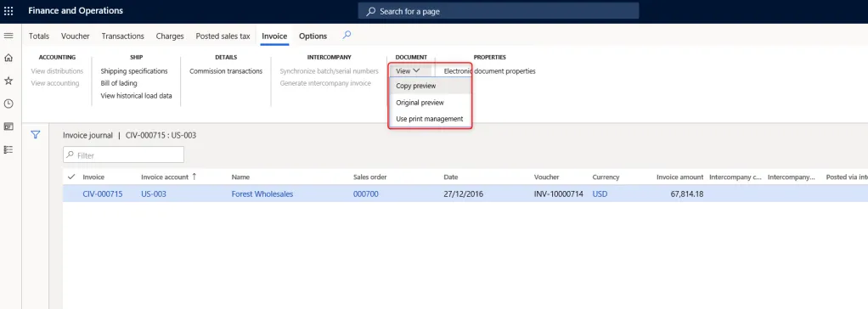Image resolution: width=868 pixels, height=309 pixels.
Task: Focus the Search for a page box
Action: click(x=499, y=11)
